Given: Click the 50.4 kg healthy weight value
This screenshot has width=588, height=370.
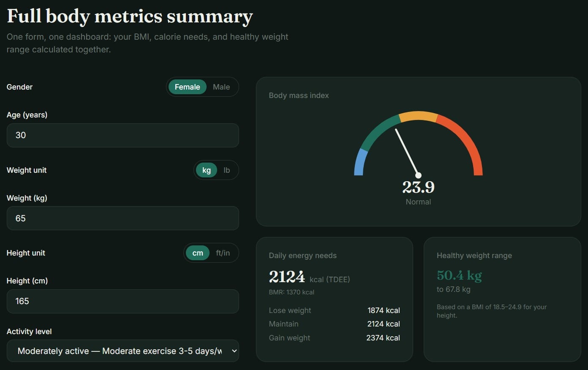Looking at the screenshot, I should 459,275.
